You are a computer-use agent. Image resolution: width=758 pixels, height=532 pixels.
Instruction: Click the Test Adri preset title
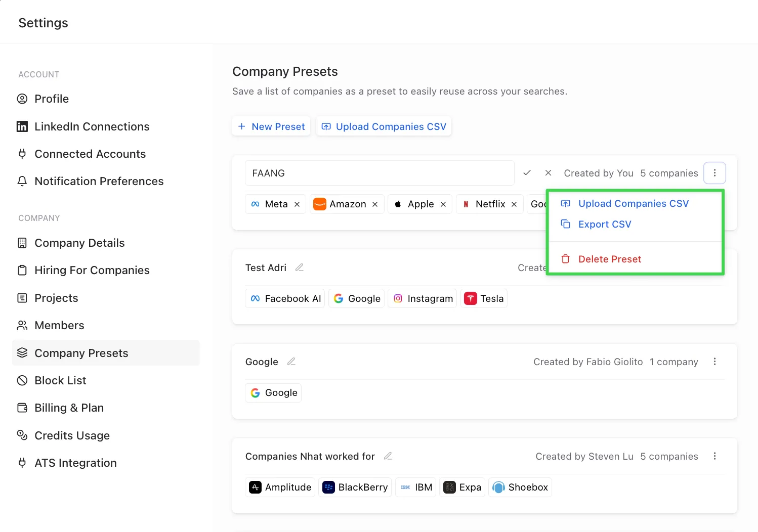click(266, 268)
